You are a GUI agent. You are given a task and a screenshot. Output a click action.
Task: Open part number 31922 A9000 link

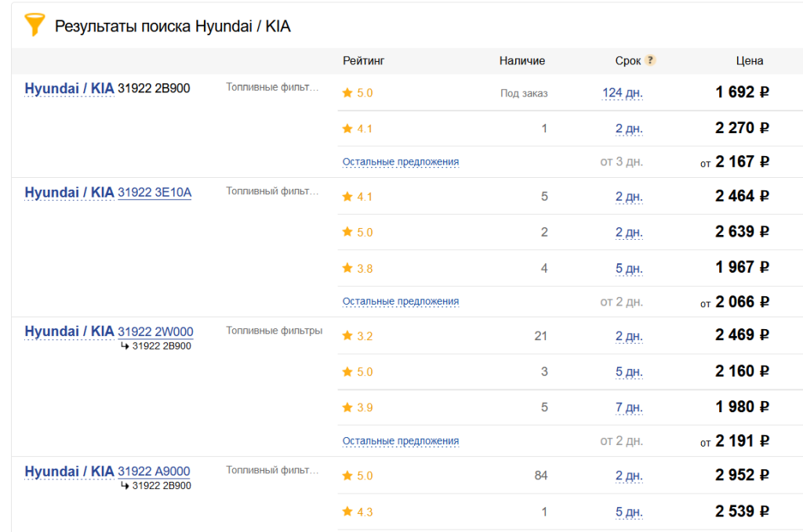pos(154,472)
